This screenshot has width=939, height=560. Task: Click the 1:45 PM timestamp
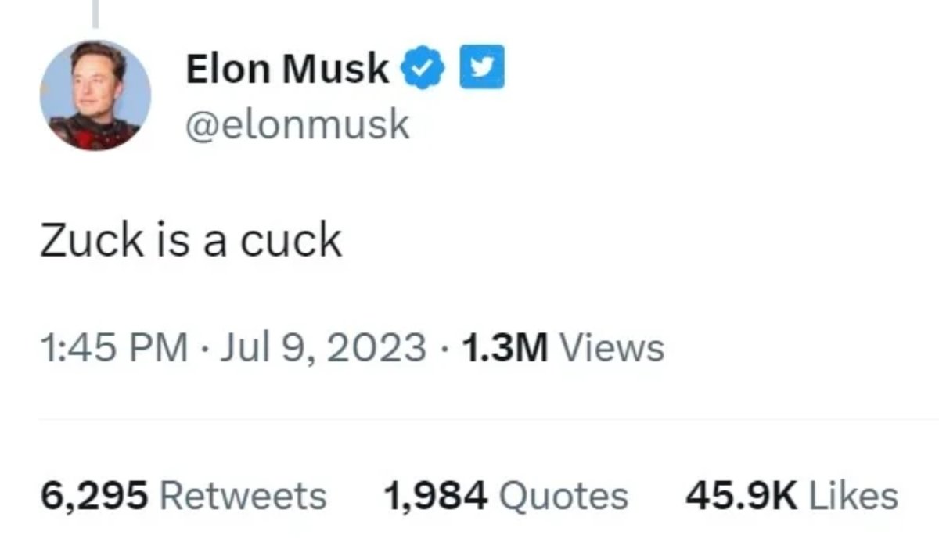(113, 346)
